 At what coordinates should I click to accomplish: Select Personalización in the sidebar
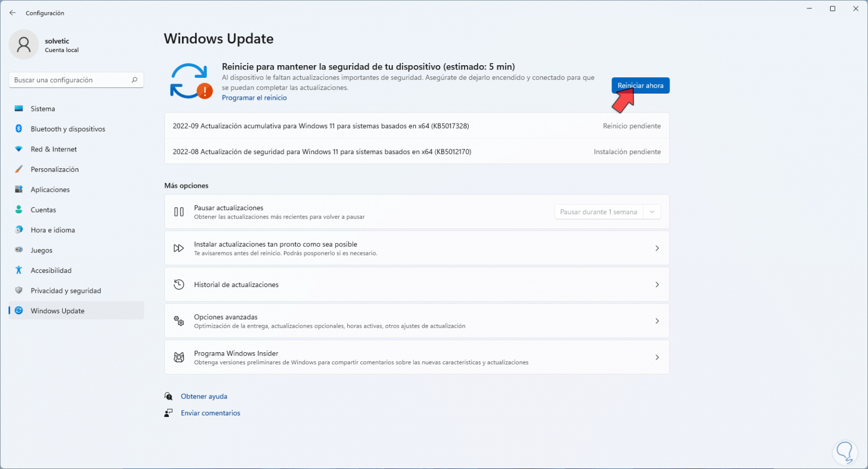pos(76,169)
